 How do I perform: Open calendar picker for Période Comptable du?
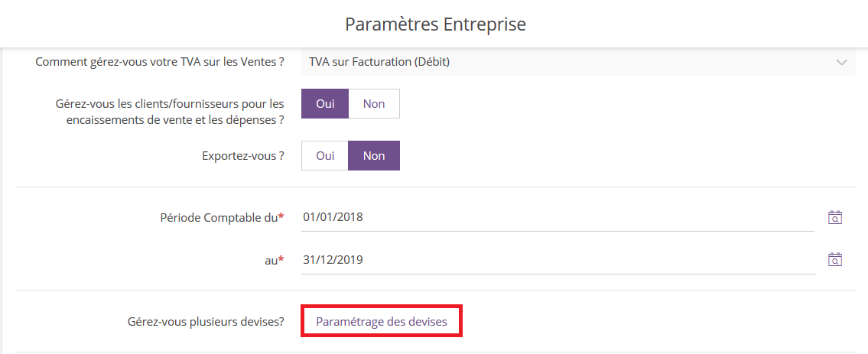pos(834,217)
